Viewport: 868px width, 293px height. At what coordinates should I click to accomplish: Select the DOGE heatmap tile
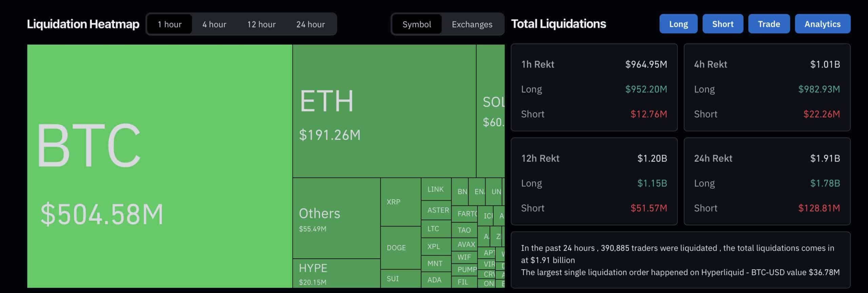pos(400,248)
